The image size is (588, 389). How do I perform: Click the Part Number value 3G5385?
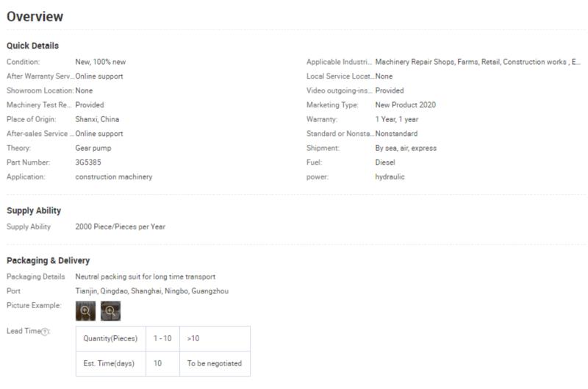point(88,163)
